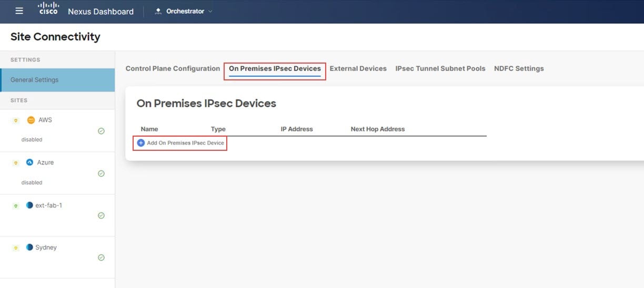Select the AWS site entry
644x288 pixels.
coord(57,130)
